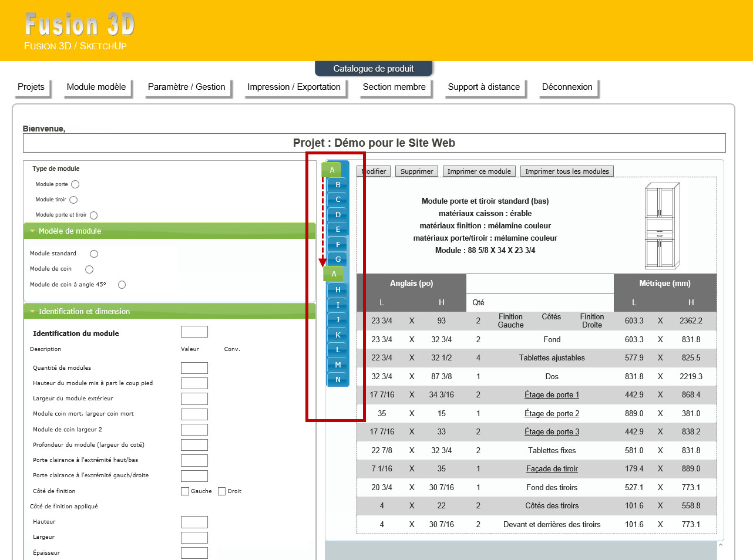Select the Module porte radio button
753x560 pixels.
75,184
